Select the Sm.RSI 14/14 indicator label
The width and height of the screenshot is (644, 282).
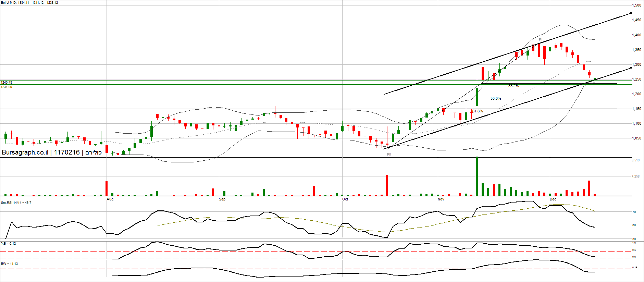click(x=16, y=203)
